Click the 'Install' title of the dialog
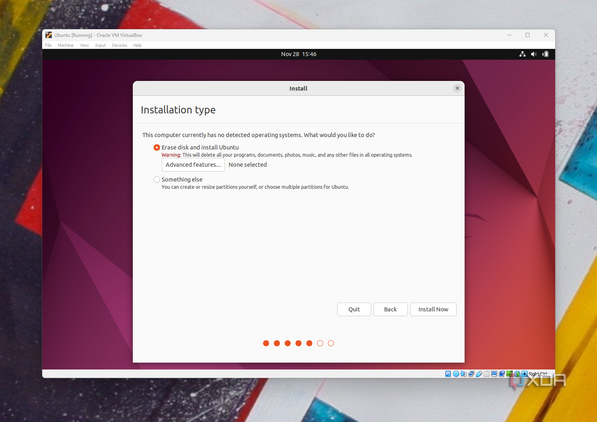Image resolution: width=597 pixels, height=422 pixels. [x=298, y=88]
